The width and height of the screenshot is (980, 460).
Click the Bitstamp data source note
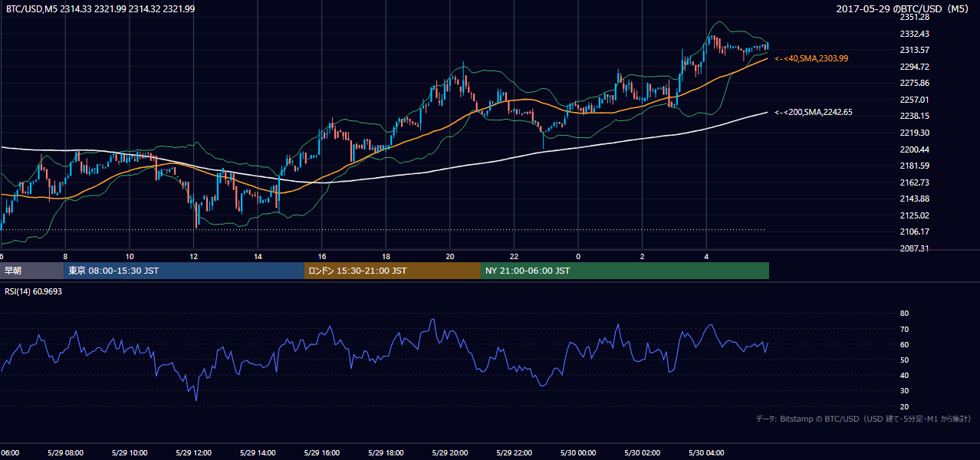[863, 419]
